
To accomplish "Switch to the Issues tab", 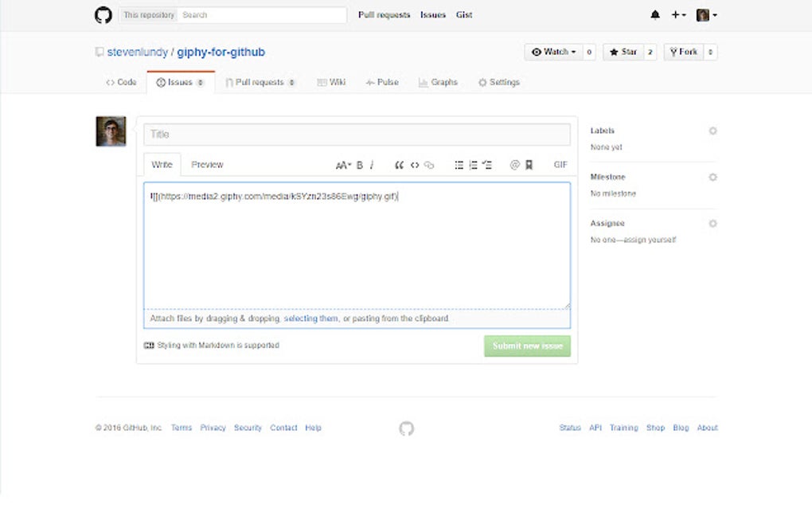I will (181, 82).
